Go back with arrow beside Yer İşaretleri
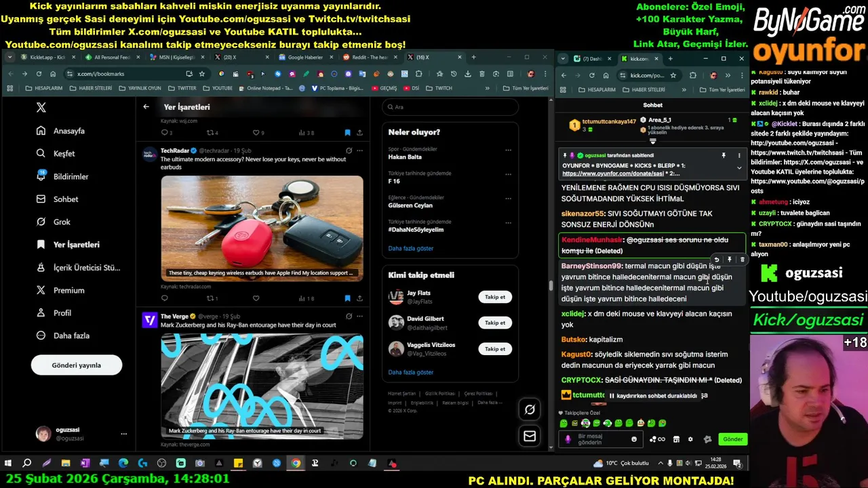 [x=146, y=107]
